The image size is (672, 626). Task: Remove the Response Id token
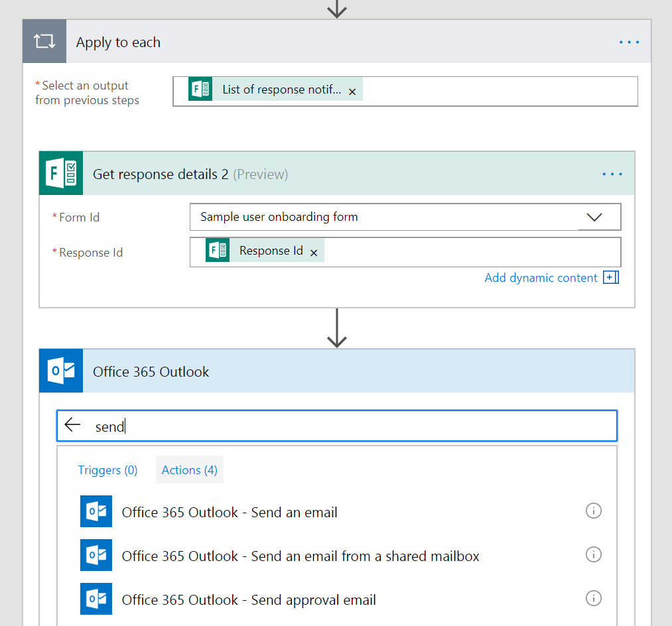(x=314, y=253)
